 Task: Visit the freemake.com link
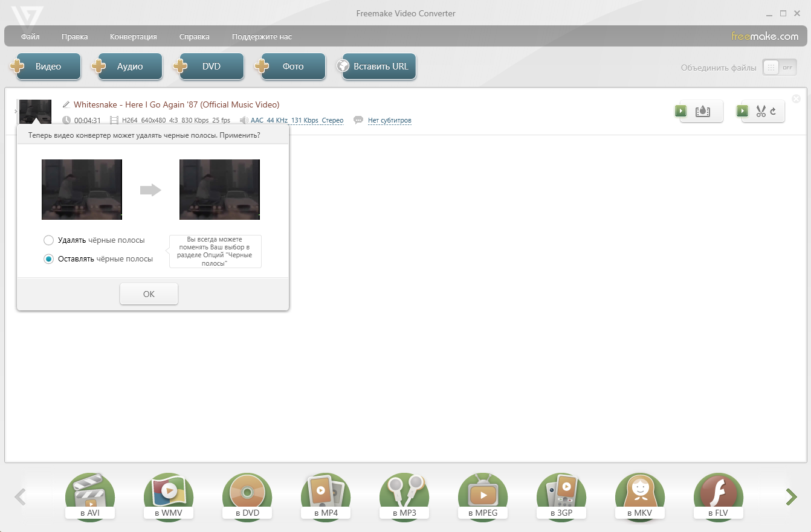click(764, 36)
